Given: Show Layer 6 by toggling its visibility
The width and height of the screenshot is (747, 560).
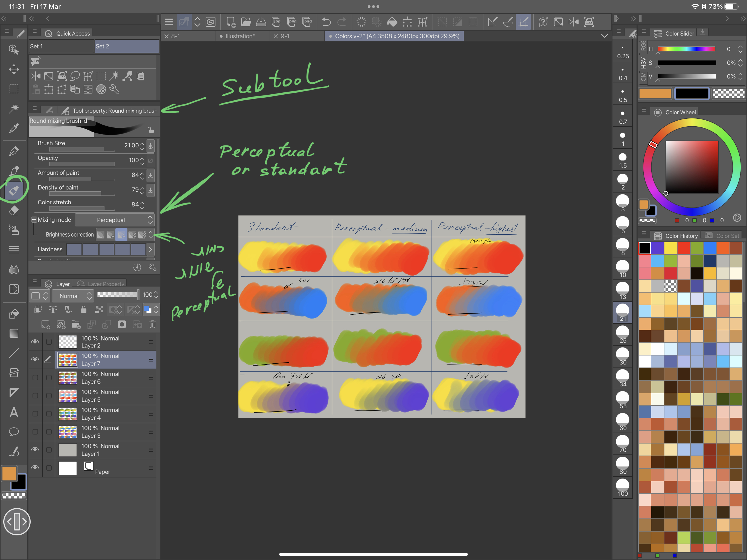Looking at the screenshot, I should pos(35,378).
